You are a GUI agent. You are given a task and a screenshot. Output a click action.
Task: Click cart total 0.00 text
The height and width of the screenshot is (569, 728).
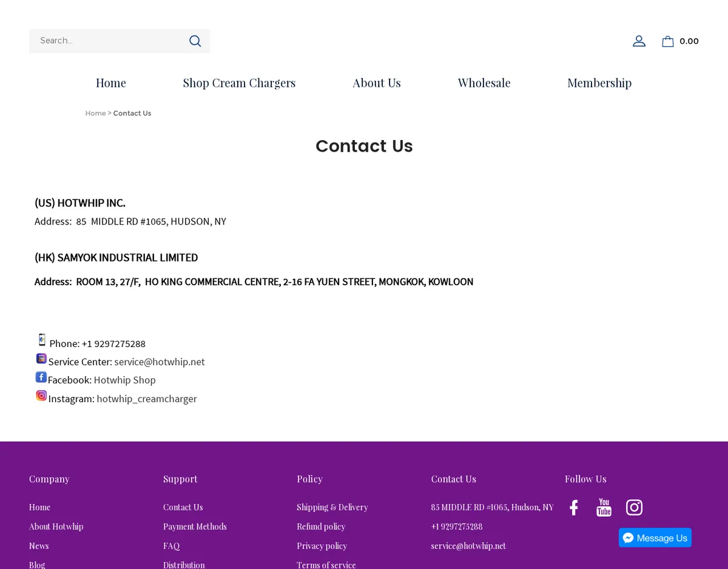[689, 41]
